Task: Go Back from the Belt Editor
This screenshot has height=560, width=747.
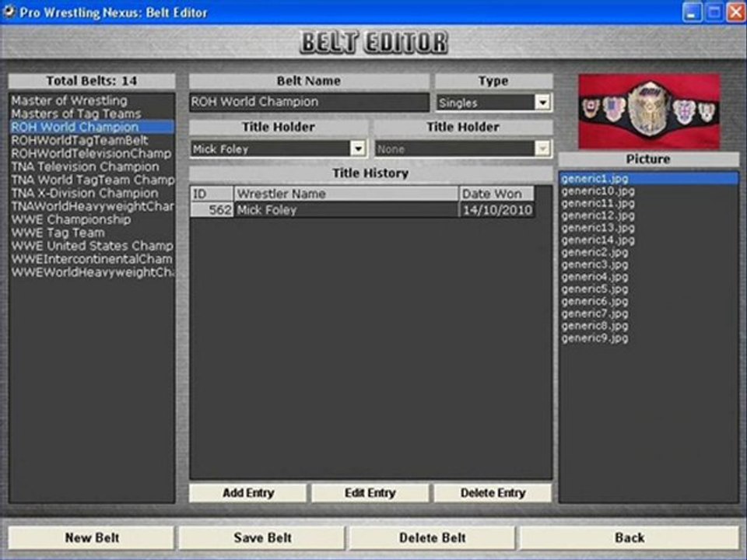Action: [630, 537]
